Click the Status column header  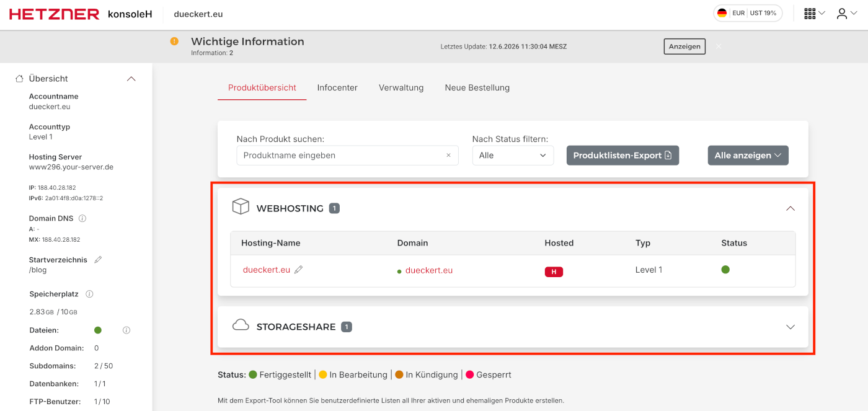point(734,243)
